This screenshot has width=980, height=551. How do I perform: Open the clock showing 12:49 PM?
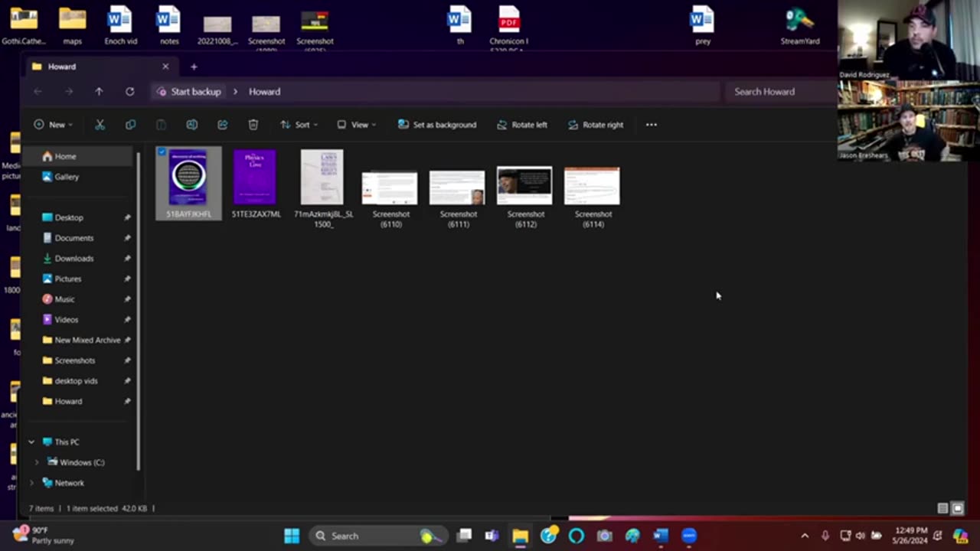(x=911, y=536)
